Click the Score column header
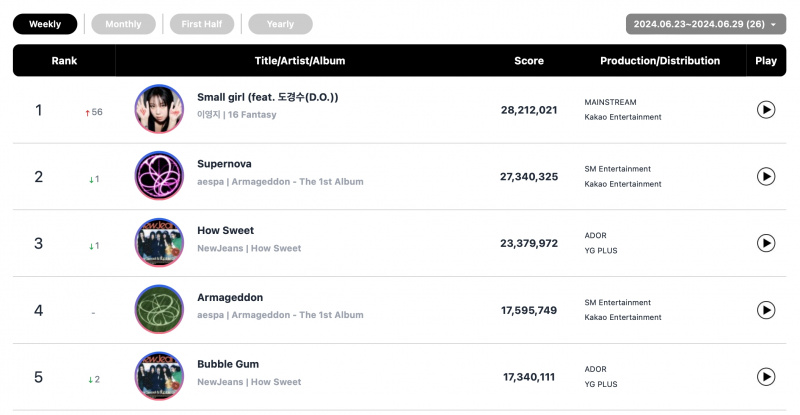Screen dimensions: 800x415 click(529, 61)
